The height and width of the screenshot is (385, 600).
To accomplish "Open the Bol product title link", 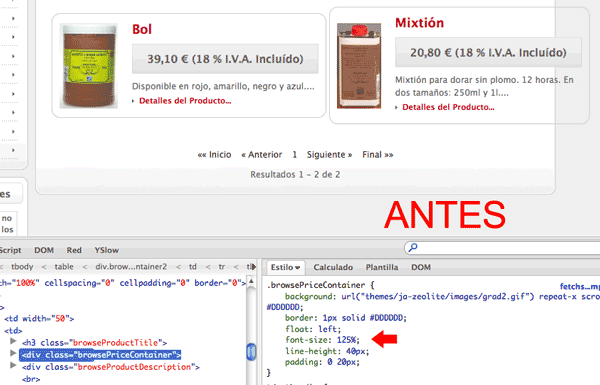I will coord(142,29).
